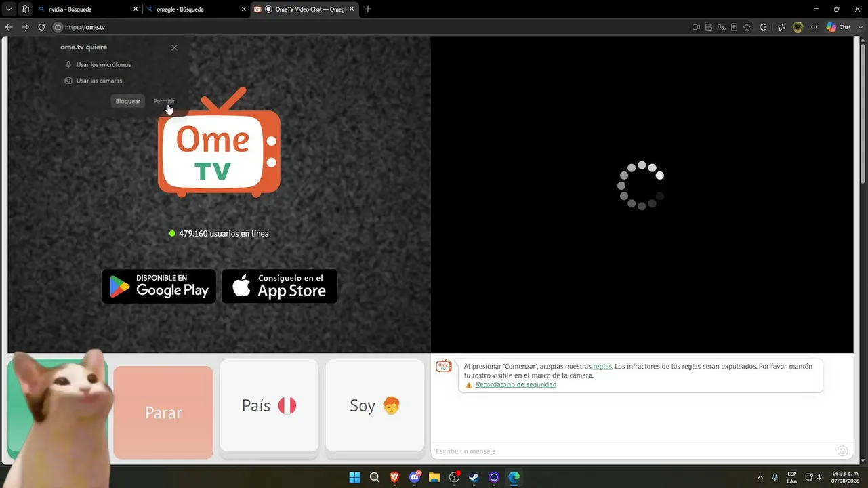Viewport: 868px width, 488px height.
Task: Open the Google Play download badge
Action: pyautogui.click(x=159, y=286)
